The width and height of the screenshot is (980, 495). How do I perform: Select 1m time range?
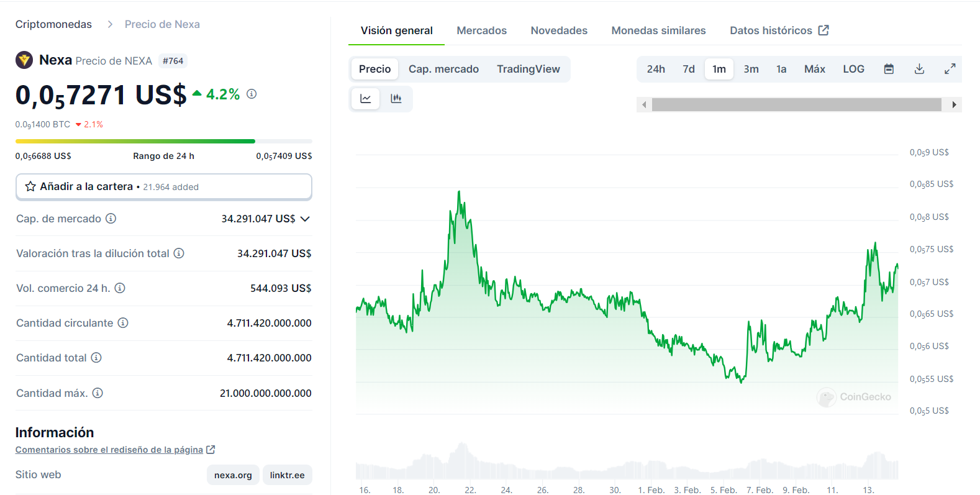(719, 69)
